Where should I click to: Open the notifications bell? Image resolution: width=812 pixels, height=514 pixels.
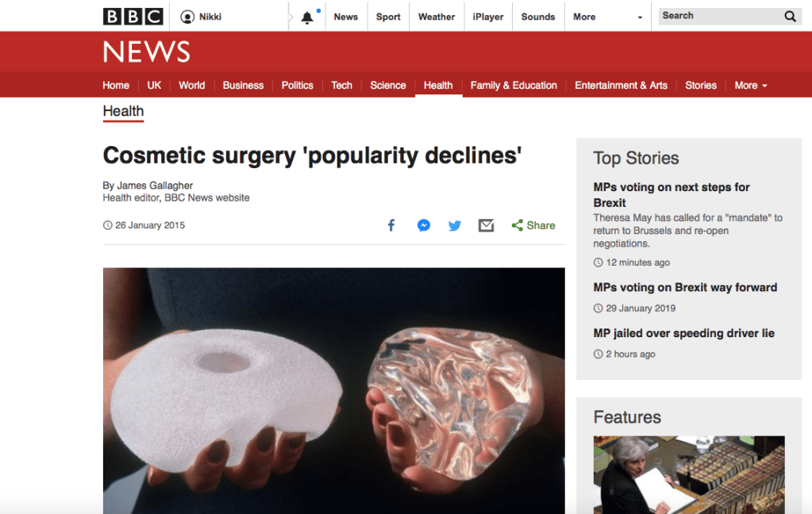pos(307,17)
